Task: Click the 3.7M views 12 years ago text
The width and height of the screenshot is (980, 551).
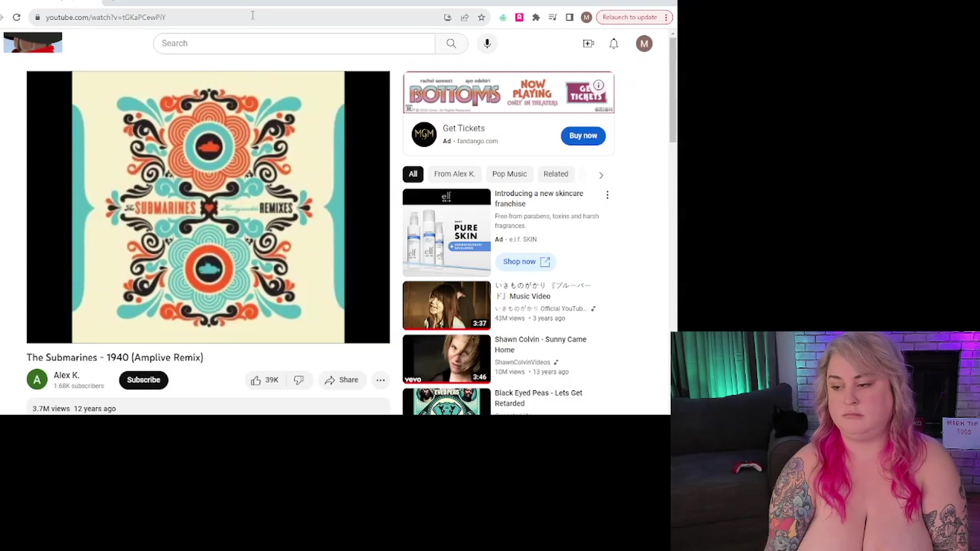Action: click(74, 409)
